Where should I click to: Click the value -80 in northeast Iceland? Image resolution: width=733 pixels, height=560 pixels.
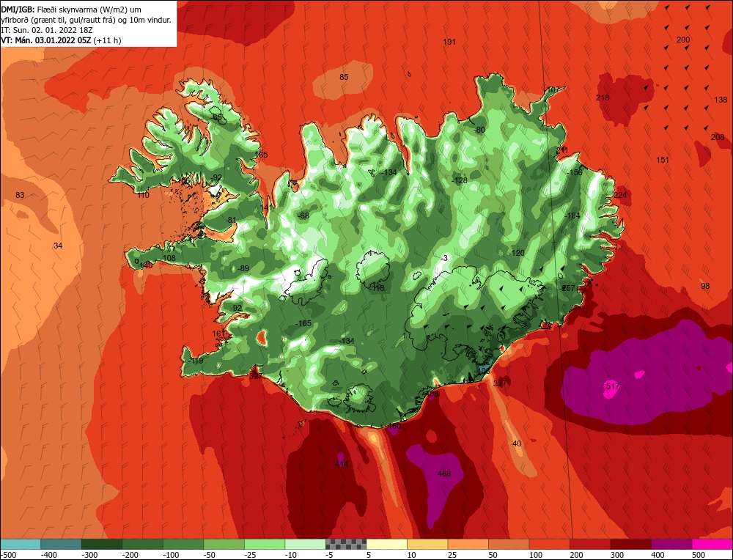[x=479, y=130]
